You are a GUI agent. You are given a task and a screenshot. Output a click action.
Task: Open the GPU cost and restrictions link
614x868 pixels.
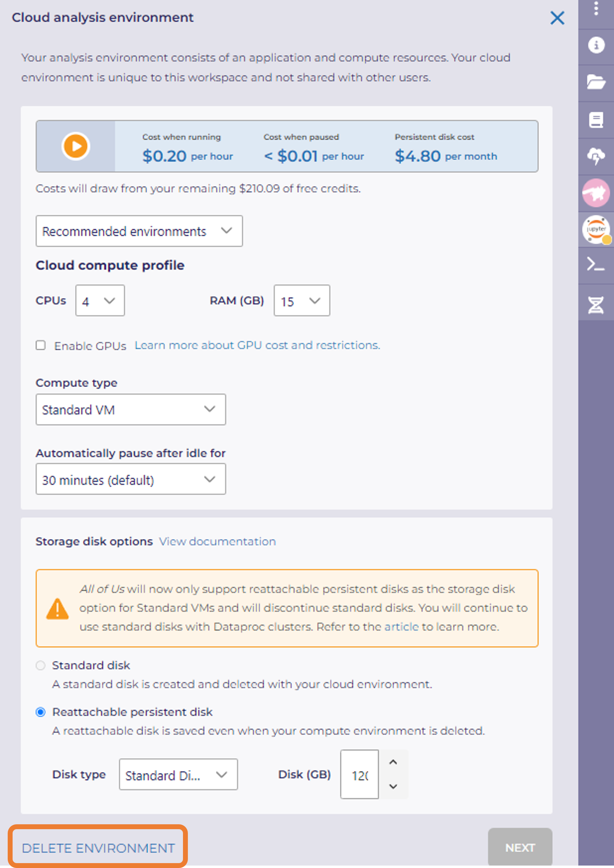257,345
